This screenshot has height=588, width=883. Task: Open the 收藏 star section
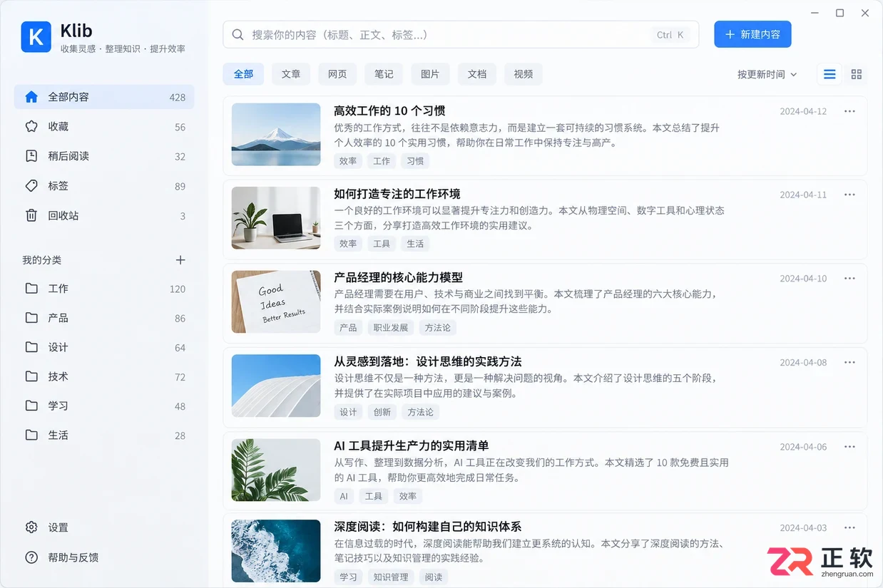click(x=104, y=127)
